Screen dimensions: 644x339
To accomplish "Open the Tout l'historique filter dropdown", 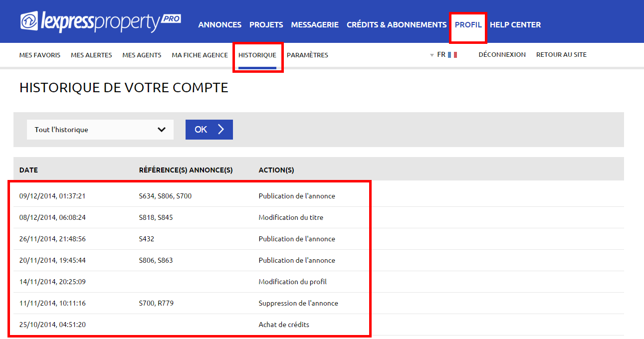I will pyautogui.click(x=100, y=130).
